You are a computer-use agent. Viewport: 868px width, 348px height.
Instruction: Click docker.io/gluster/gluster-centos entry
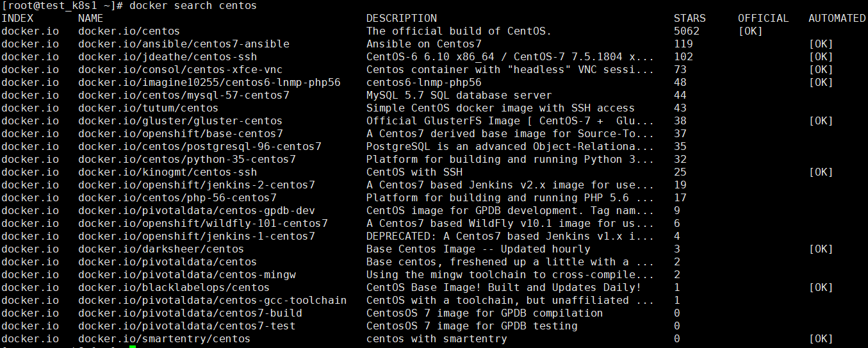coord(180,121)
